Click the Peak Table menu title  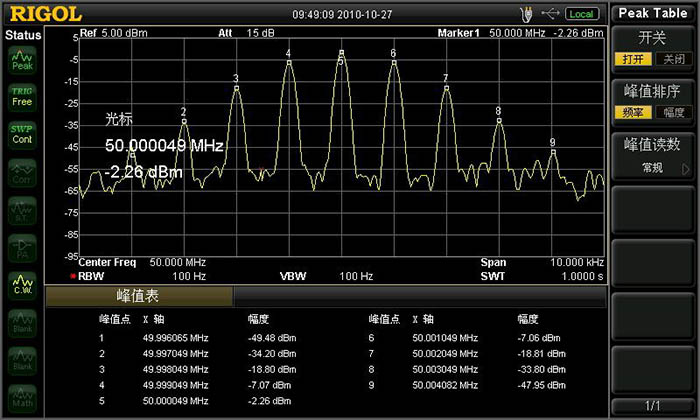tap(654, 13)
